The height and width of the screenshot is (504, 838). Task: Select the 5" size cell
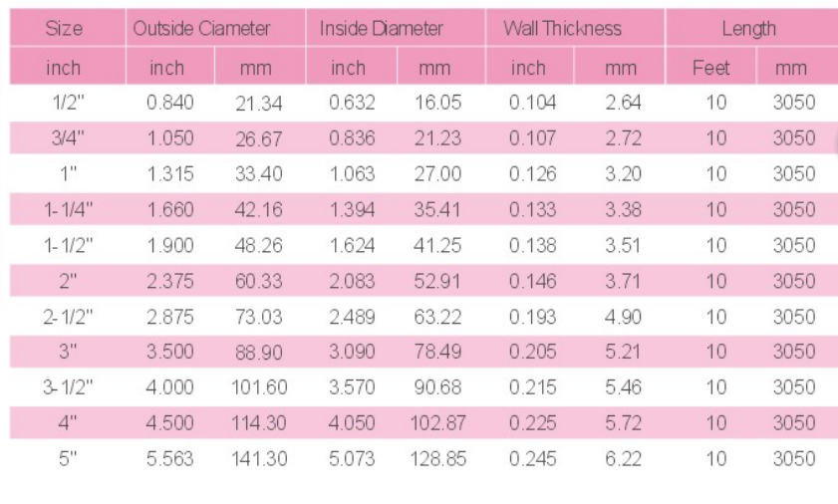(64, 459)
